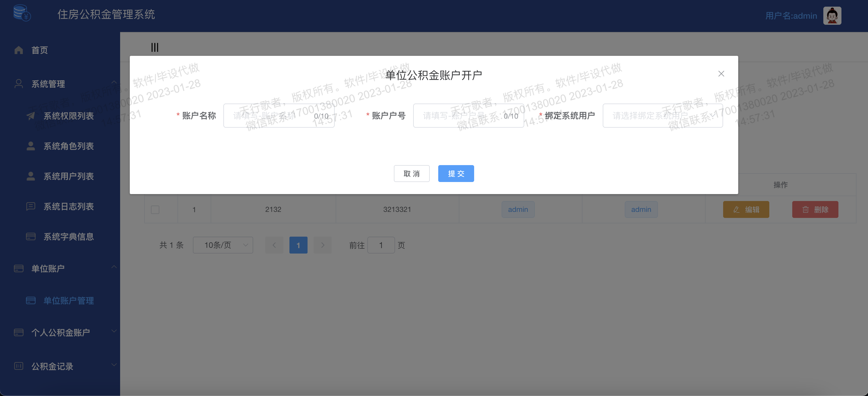This screenshot has width=868, height=396.
Task: Click the 编辑 button for row 2132
Action: click(x=746, y=210)
